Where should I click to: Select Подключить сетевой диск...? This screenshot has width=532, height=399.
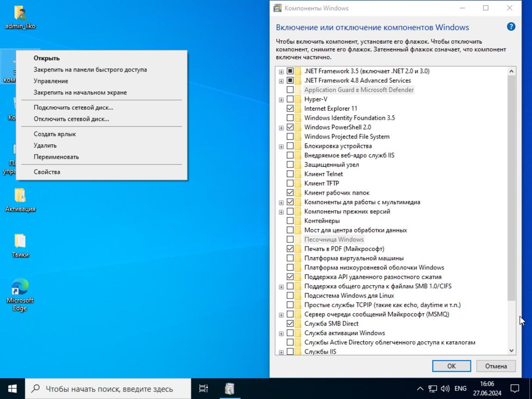click(x=102, y=107)
